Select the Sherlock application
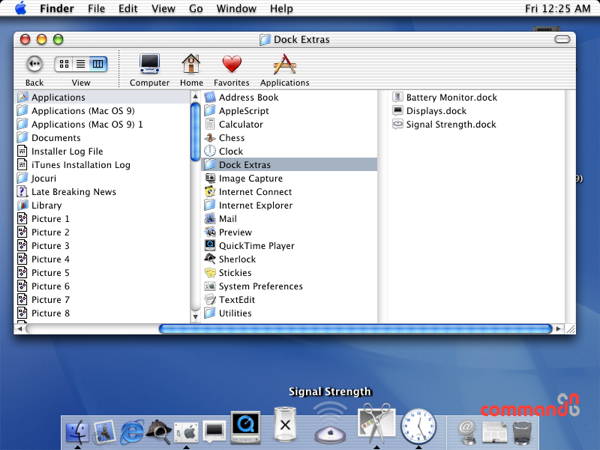 [289, 259]
